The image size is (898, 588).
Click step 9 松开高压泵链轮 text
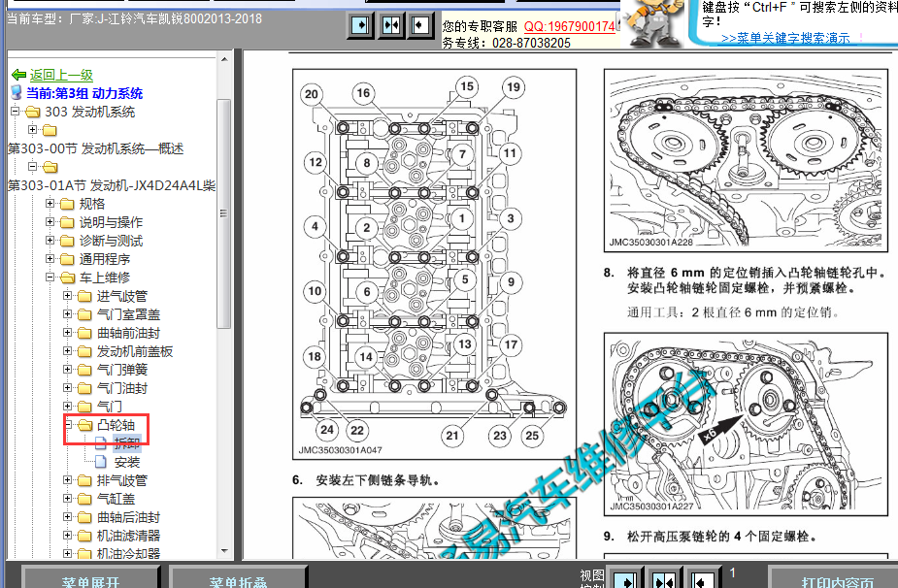pyautogui.click(x=711, y=537)
